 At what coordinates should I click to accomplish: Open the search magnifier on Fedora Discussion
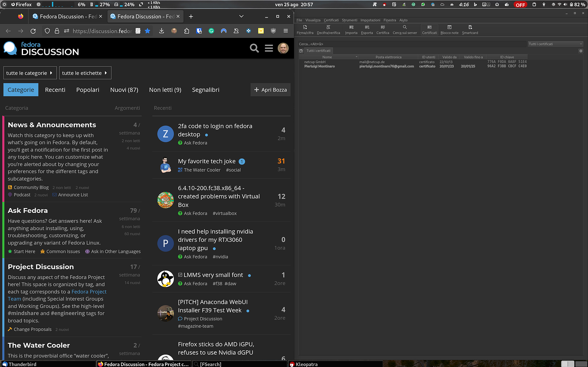[x=254, y=49]
